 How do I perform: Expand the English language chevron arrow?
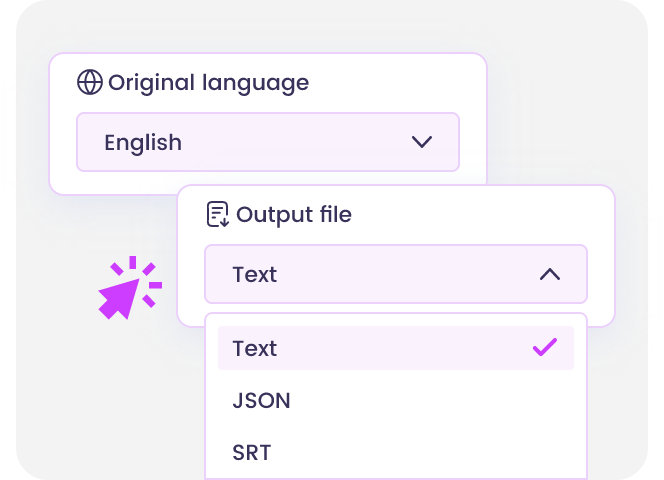tap(422, 142)
